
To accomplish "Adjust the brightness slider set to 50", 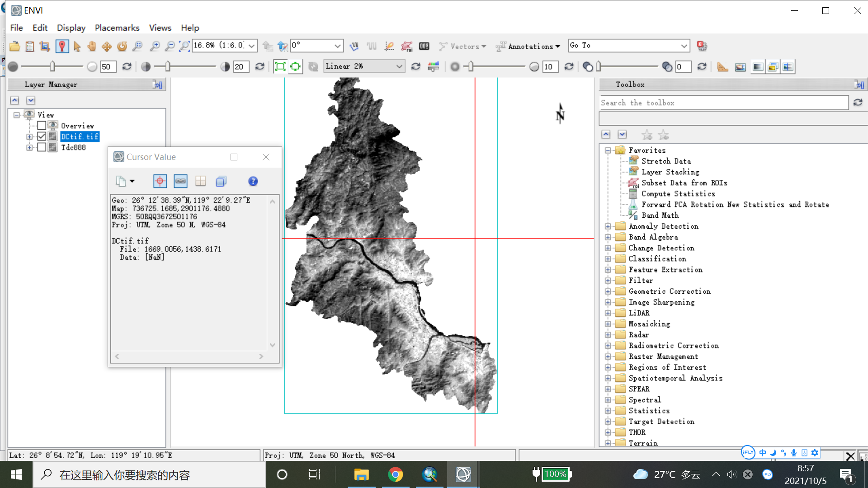I will 52,66.
